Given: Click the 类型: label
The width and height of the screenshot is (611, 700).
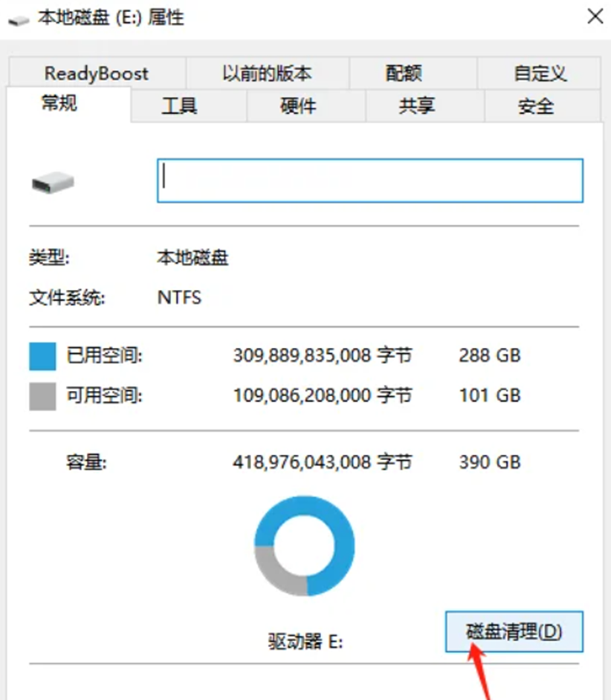Looking at the screenshot, I should pos(49,258).
